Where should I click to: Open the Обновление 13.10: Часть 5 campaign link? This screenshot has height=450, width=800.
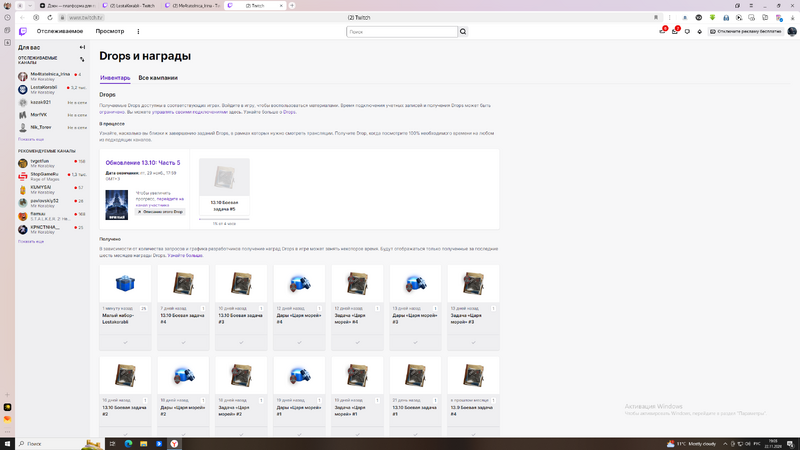tap(143, 163)
